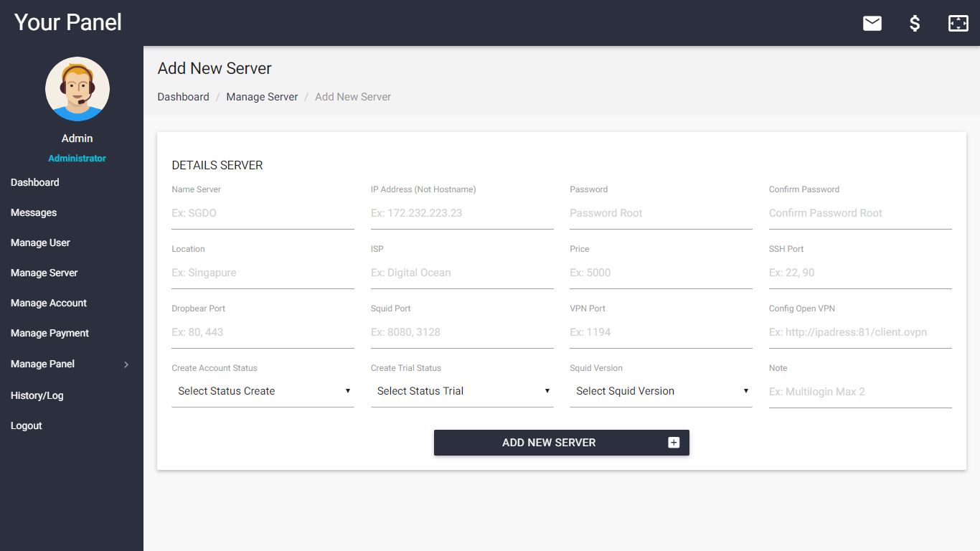
Task: Click the Admin avatar picture
Action: click(x=77, y=89)
